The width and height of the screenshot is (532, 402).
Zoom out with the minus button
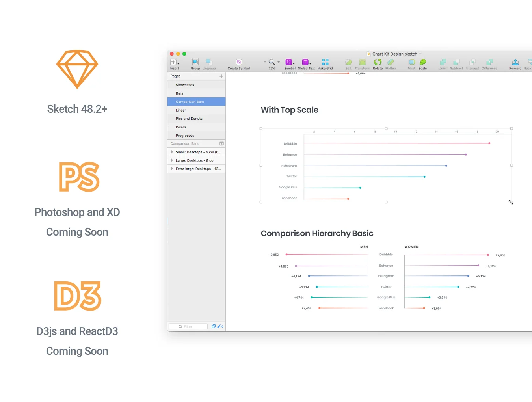[x=265, y=62]
